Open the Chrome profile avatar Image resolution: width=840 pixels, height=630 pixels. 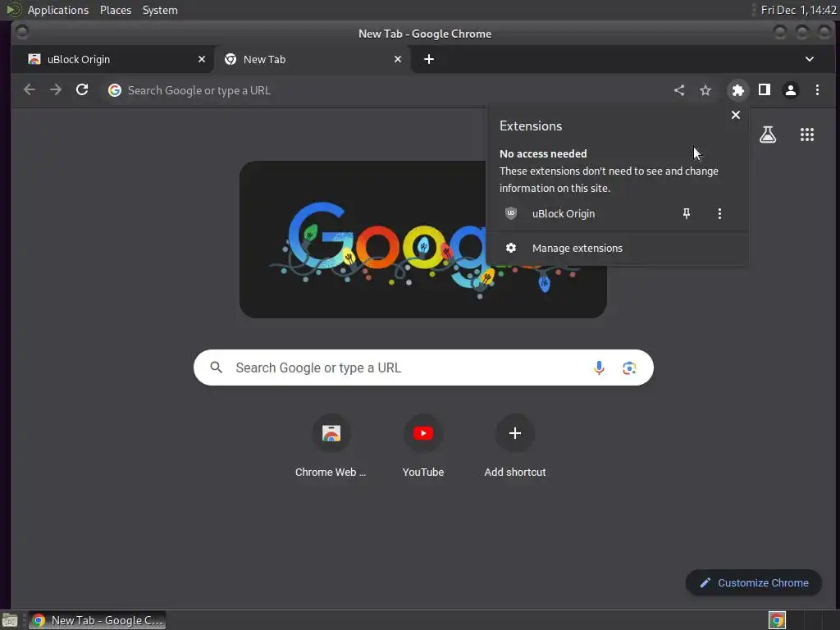(791, 90)
